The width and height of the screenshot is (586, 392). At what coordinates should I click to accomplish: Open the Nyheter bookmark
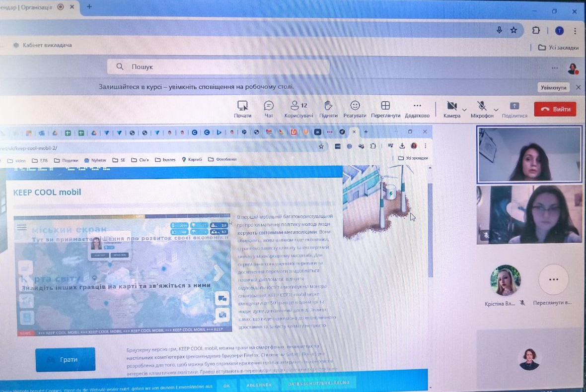click(x=95, y=160)
